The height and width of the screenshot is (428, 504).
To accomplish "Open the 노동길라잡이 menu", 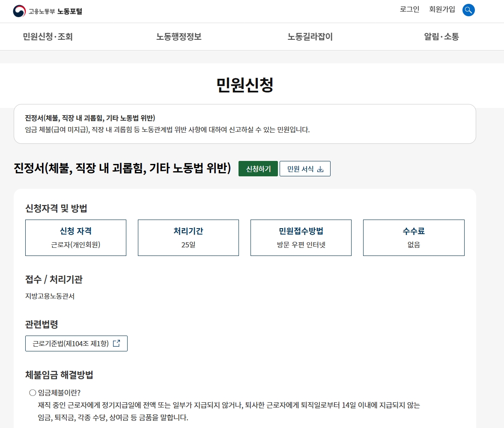I will pos(311,37).
